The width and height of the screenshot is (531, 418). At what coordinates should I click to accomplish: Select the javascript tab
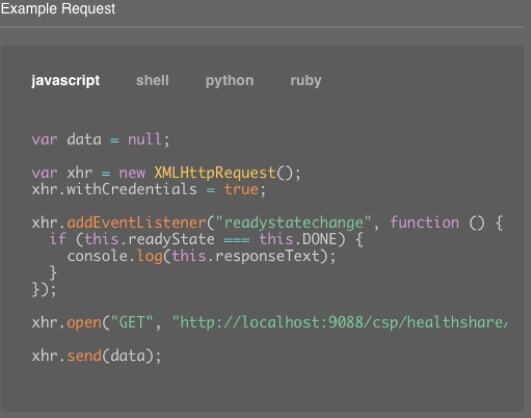(66, 81)
